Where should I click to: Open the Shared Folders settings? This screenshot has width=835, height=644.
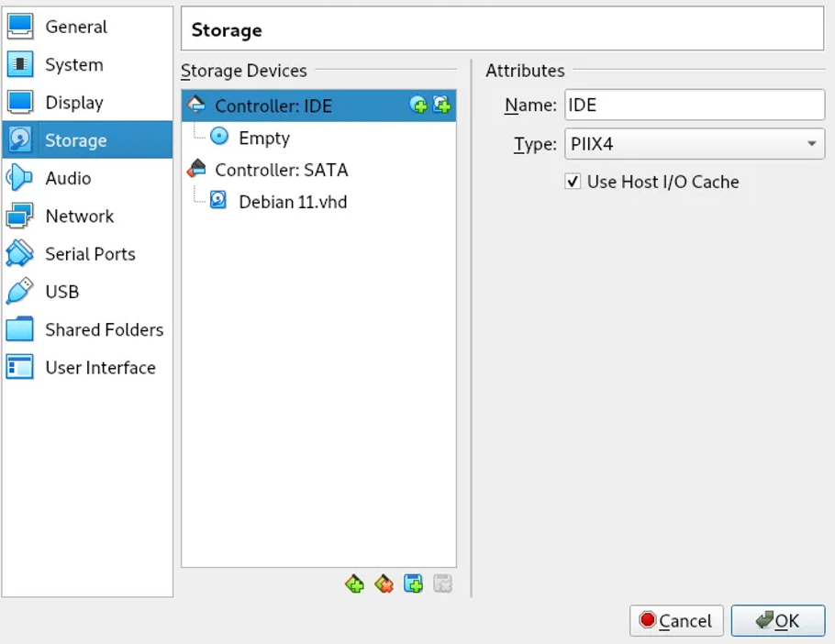point(104,329)
